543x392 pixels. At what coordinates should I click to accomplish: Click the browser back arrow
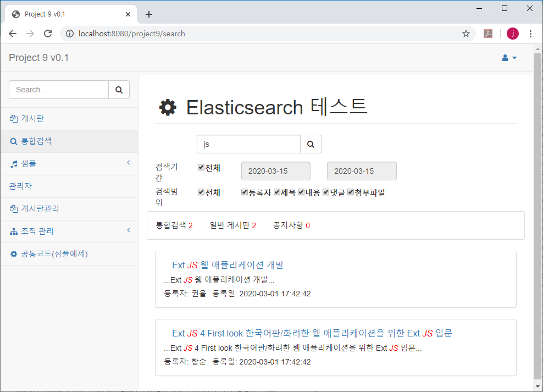pyautogui.click(x=13, y=34)
